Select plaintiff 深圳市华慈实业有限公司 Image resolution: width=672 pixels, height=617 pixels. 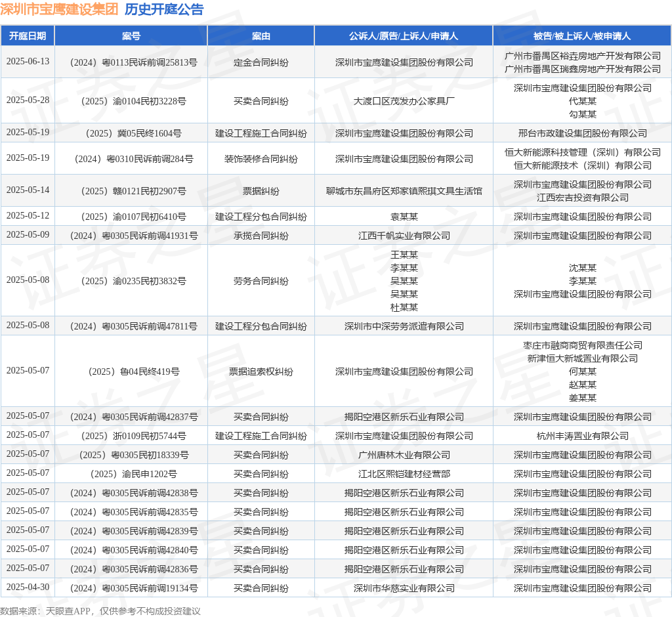404,588
